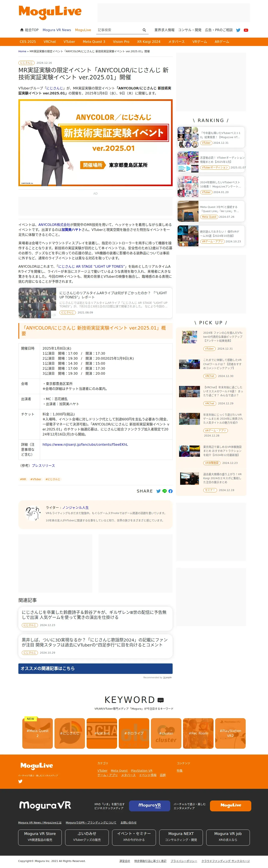Select the #Meta Quest 2 keyword tile
The image size is (268, 868).
(x=37, y=734)
